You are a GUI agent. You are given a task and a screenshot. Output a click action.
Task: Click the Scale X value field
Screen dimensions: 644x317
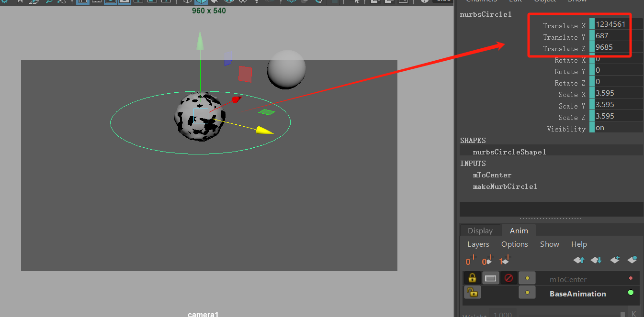coord(619,93)
